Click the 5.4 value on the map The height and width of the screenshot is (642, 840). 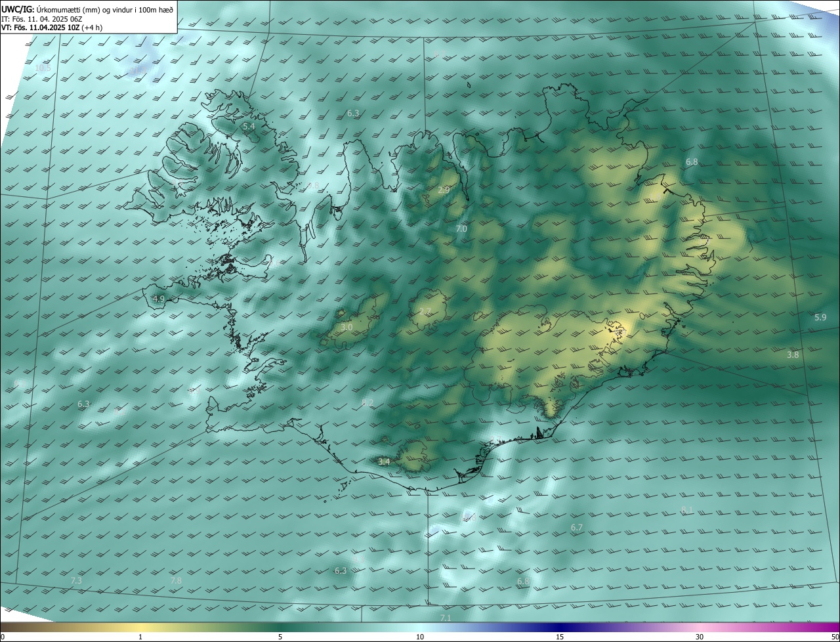coord(249,126)
